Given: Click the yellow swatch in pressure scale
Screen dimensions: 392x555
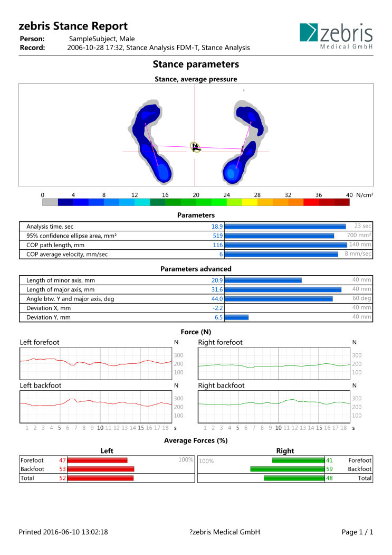Looking at the screenshot, I should [x=250, y=202].
